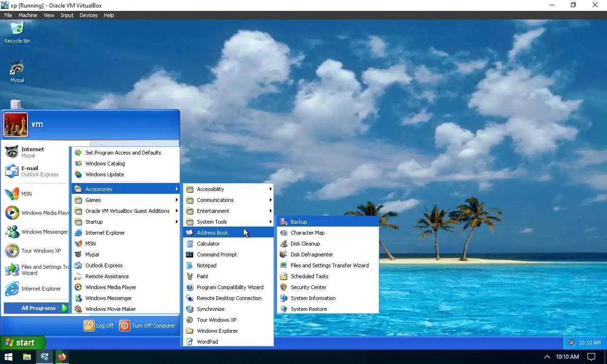Click the Log Off button

pos(99,326)
